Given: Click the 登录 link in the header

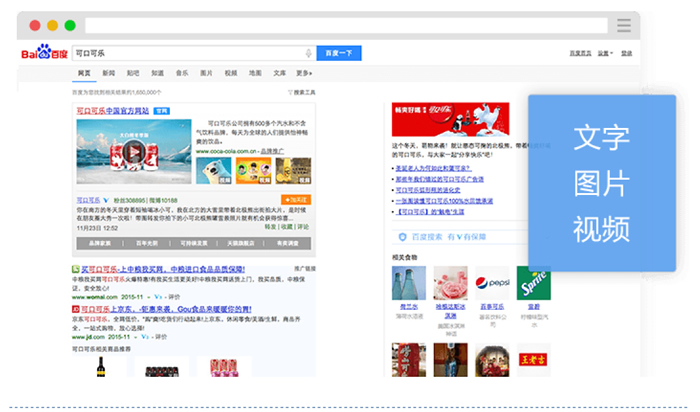Looking at the screenshot, I should pyautogui.click(x=626, y=53).
